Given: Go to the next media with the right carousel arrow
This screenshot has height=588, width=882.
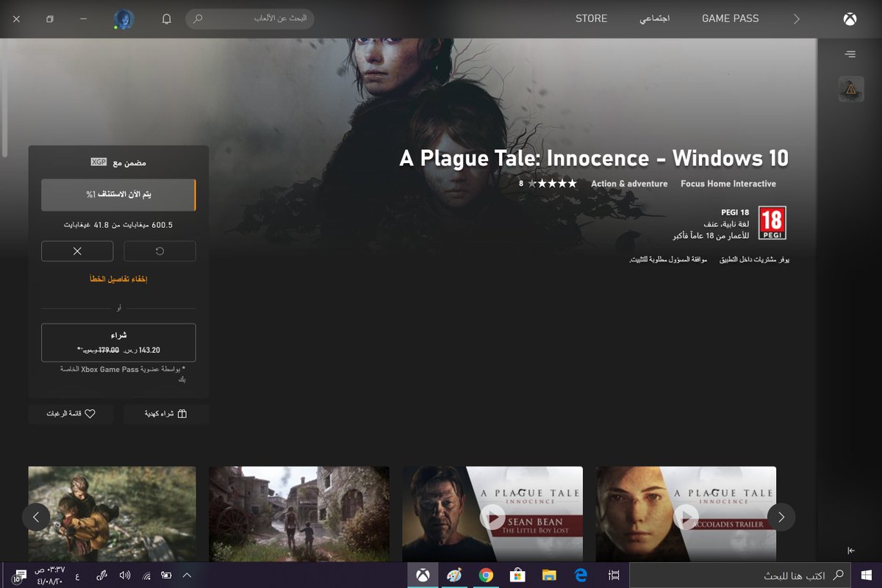Looking at the screenshot, I should (x=781, y=517).
